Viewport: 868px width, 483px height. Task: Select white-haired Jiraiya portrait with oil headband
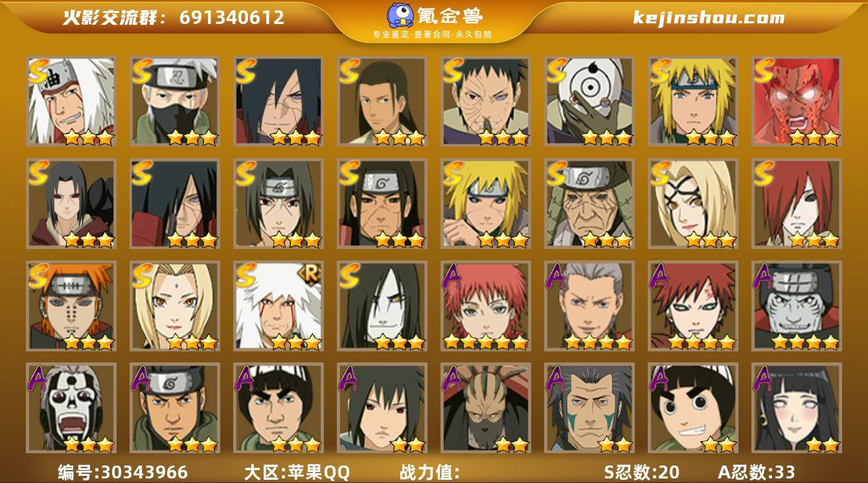71,101
